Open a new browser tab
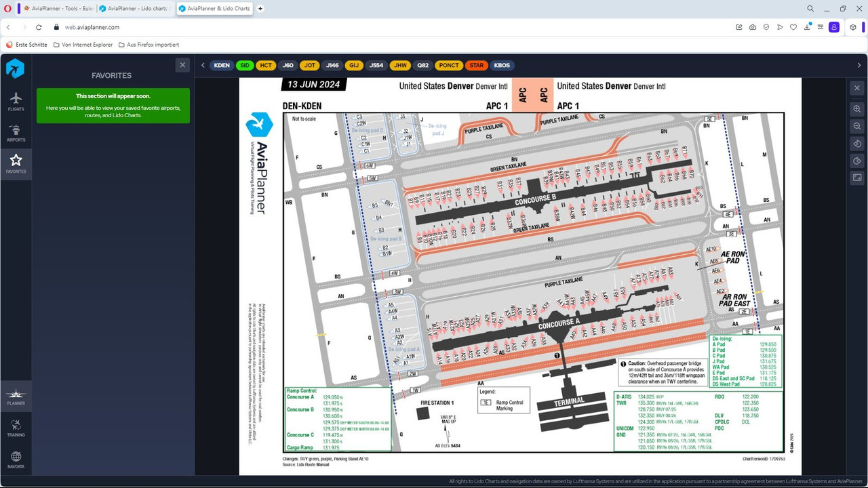The image size is (868, 488). coord(260,9)
